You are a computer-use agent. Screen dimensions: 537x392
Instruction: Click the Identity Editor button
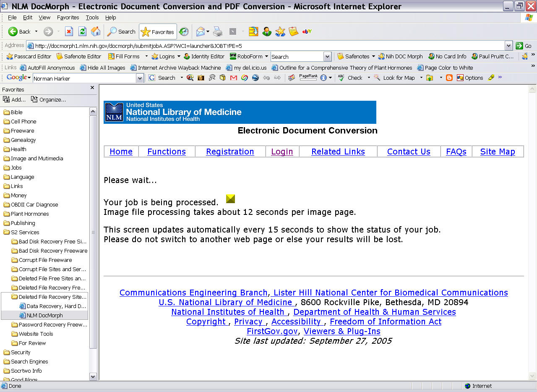point(204,56)
